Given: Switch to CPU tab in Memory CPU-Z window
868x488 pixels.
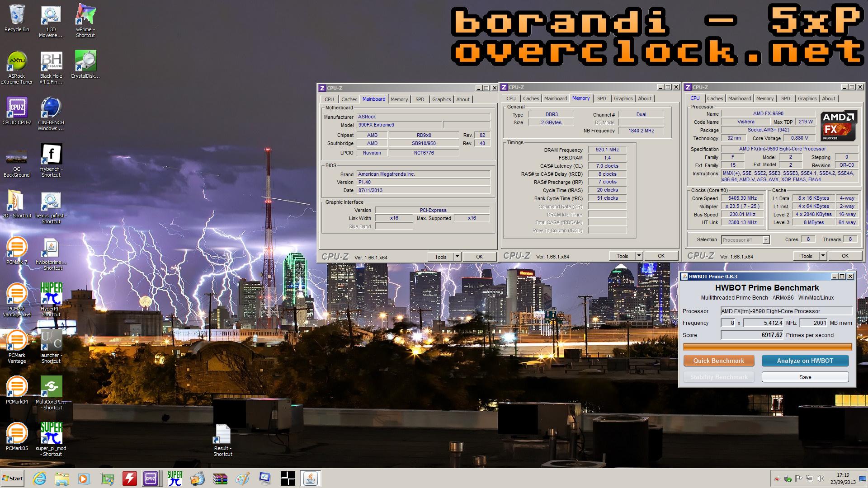Looking at the screenshot, I should pyautogui.click(x=511, y=99).
